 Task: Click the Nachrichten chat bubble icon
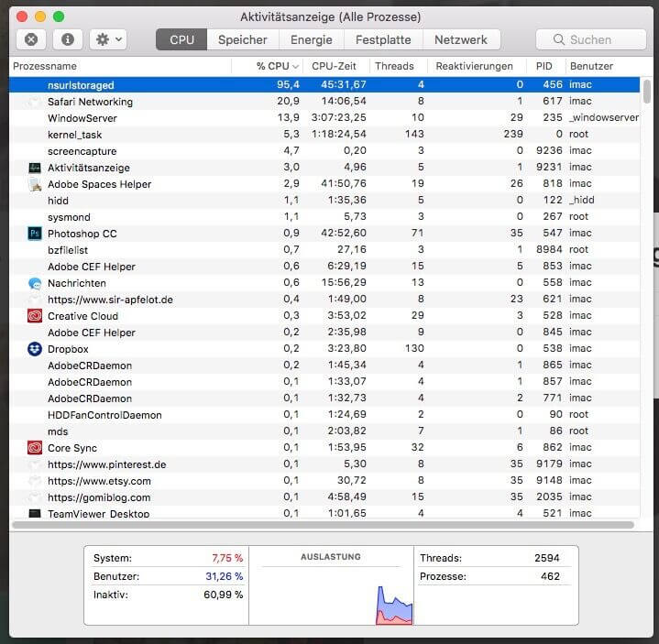coord(35,283)
